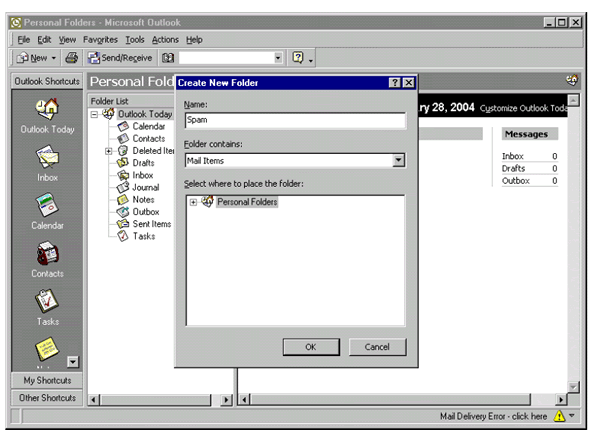The image size is (600, 448).
Task: Click the New item toolbar button
Action: coord(32,58)
